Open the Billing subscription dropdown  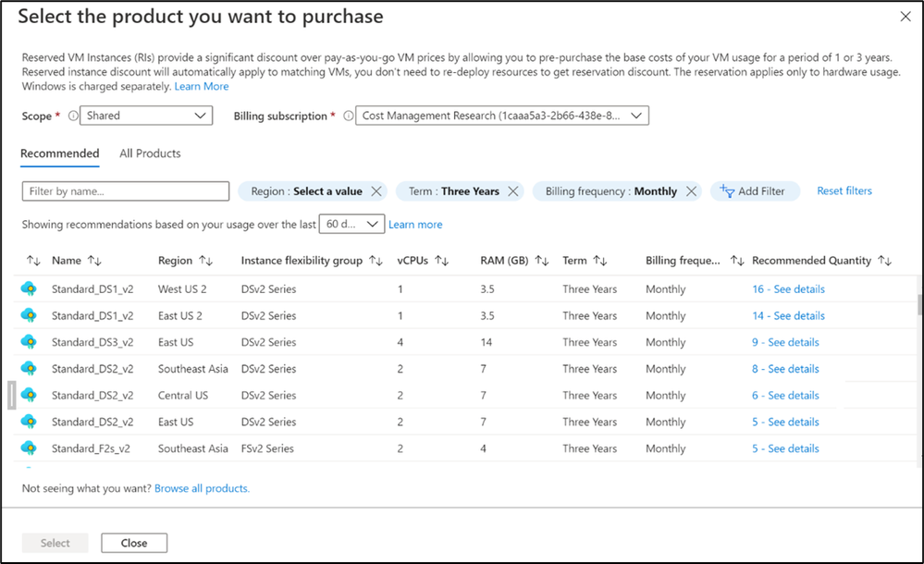point(502,116)
